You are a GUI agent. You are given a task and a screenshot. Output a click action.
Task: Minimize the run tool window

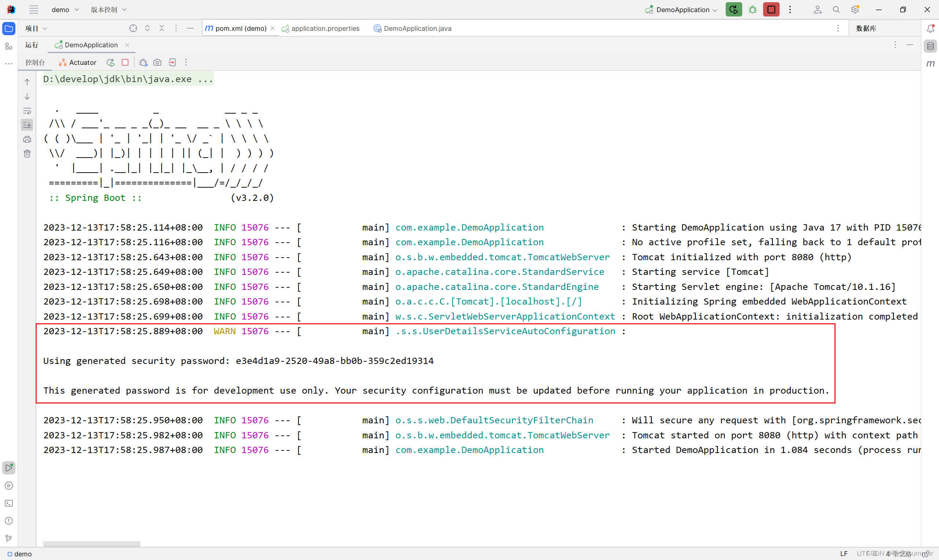pyautogui.click(x=910, y=45)
